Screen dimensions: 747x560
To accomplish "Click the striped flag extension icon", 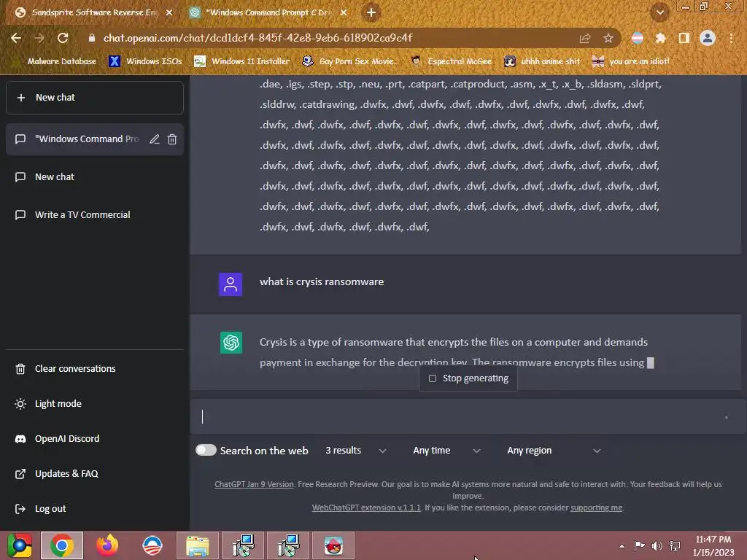I will [x=638, y=38].
